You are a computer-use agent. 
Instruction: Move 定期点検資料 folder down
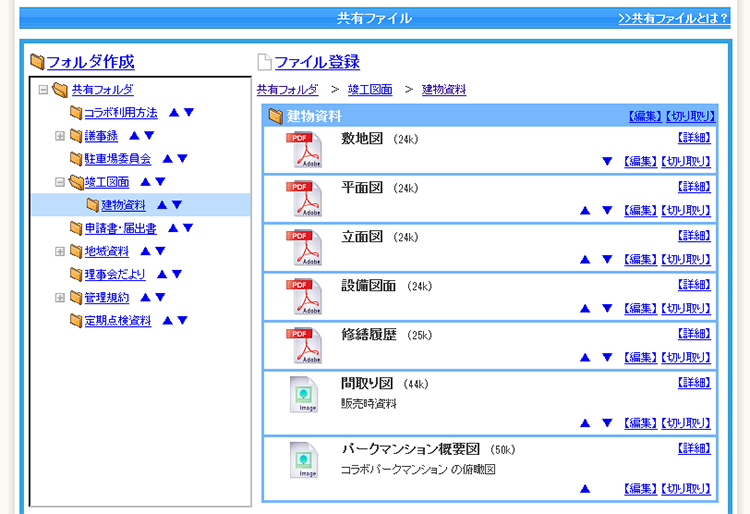182,320
